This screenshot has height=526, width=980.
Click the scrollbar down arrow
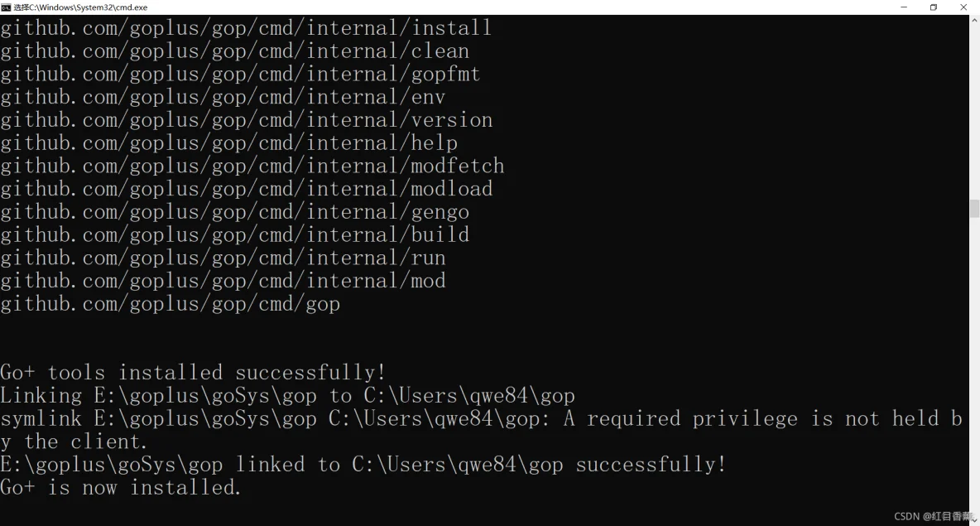[974, 519]
